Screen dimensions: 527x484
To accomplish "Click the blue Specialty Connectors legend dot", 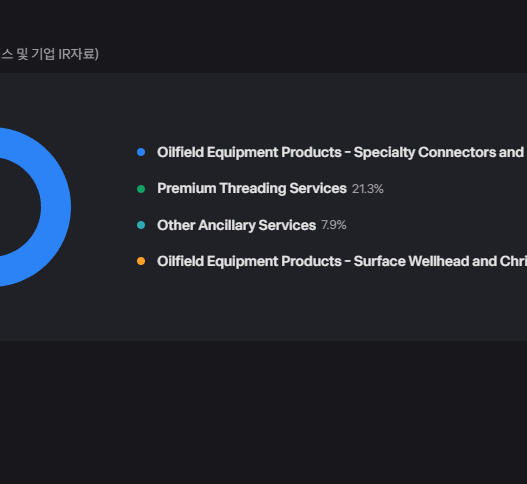I will [x=141, y=152].
